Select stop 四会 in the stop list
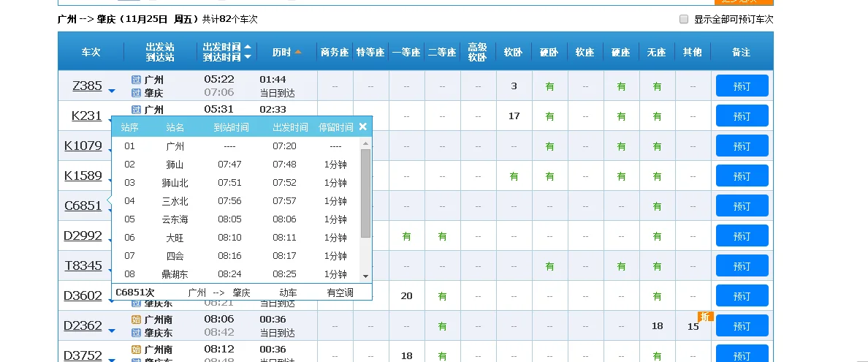The height and width of the screenshot is (362, 868). (x=175, y=256)
